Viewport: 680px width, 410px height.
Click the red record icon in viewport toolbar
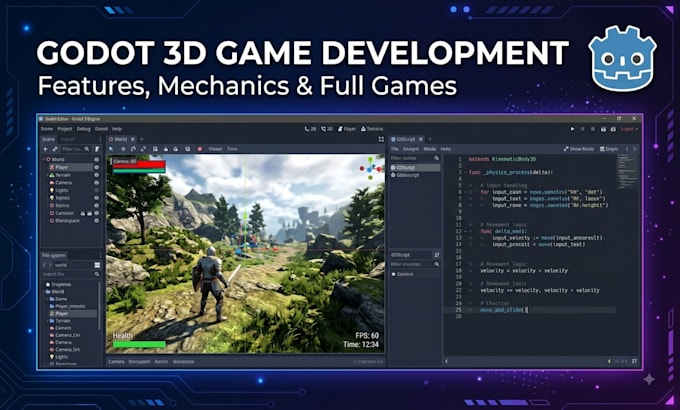coord(199,149)
